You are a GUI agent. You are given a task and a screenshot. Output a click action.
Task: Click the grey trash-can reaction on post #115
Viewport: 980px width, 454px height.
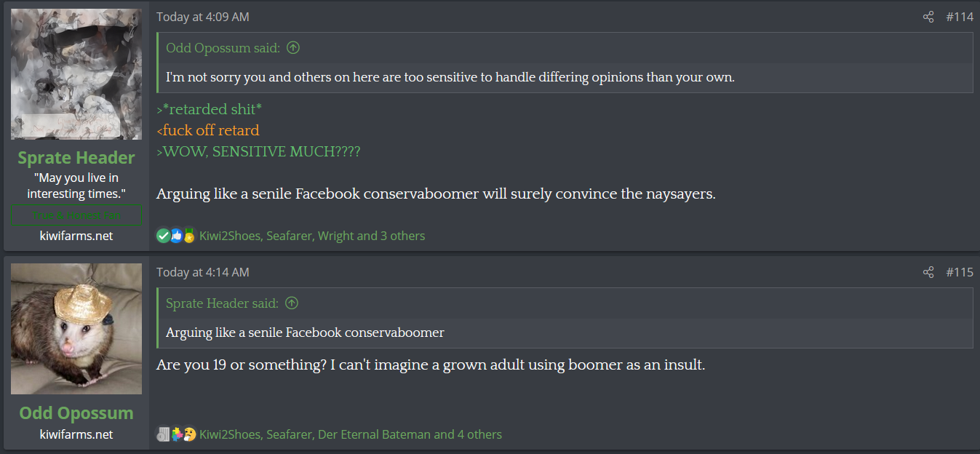(163, 434)
